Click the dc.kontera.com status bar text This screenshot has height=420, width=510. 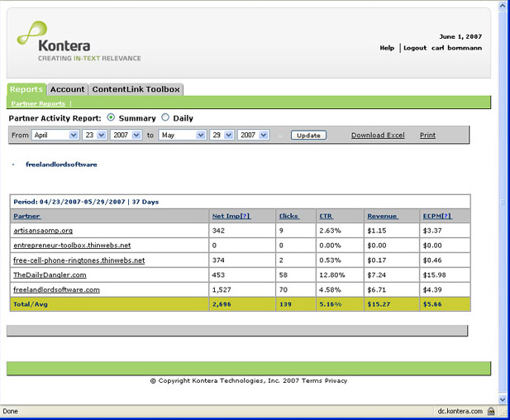pos(460,411)
